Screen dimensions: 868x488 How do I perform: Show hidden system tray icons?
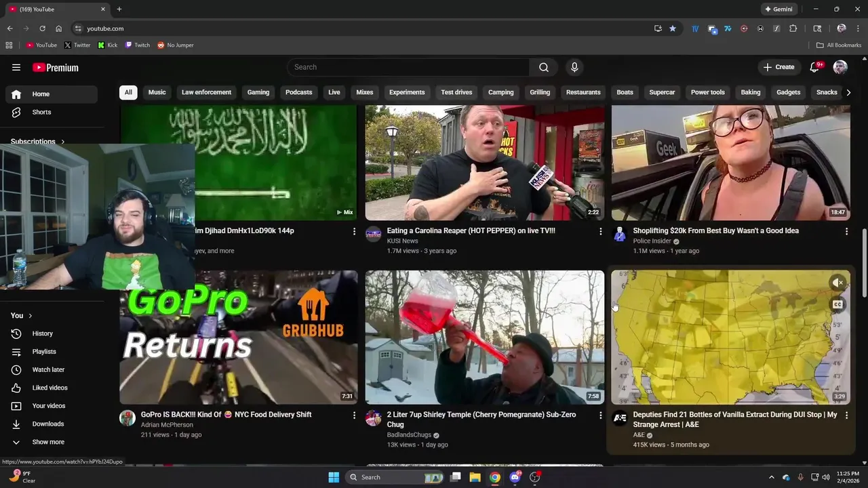coord(772,477)
